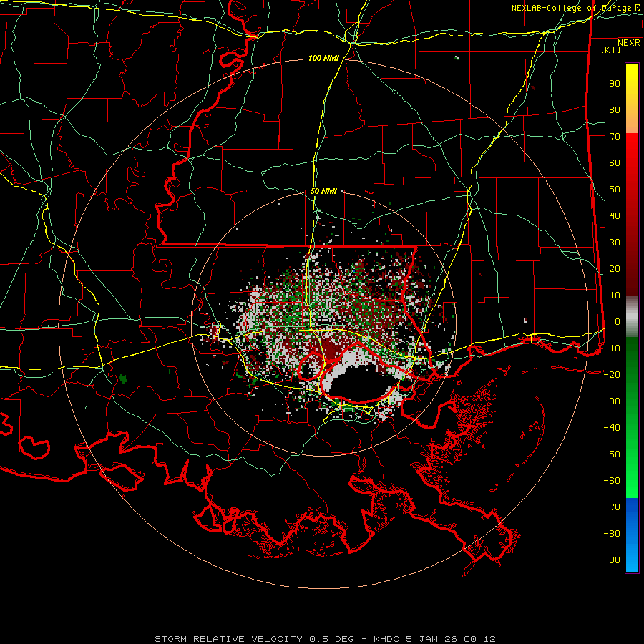644x644 pixels.
Task: Click the 00:12 timestamp in the caption
Action: [479, 639]
